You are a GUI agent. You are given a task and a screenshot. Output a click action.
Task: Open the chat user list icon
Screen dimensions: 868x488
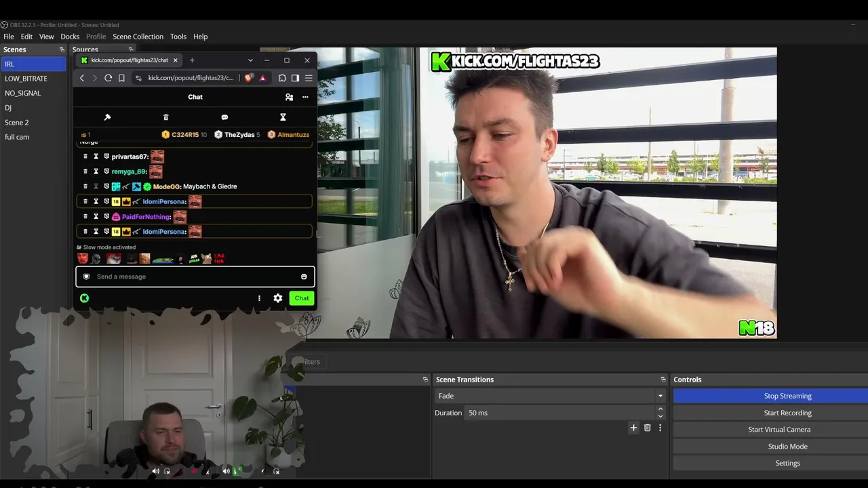pyautogui.click(x=289, y=97)
